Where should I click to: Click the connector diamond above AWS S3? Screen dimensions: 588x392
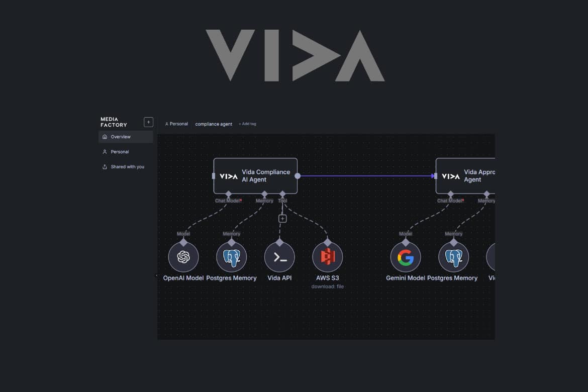point(327,242)
